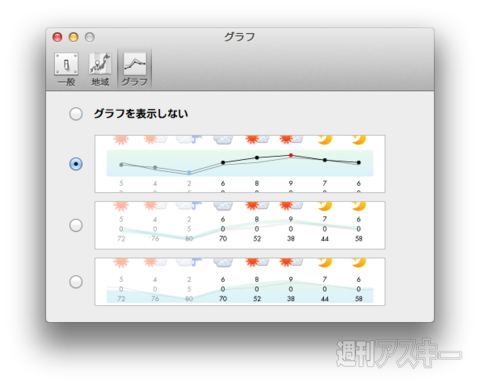Open the 一般 (General) preferences tab
Screen dimensions: 480x386
[66, 69]
